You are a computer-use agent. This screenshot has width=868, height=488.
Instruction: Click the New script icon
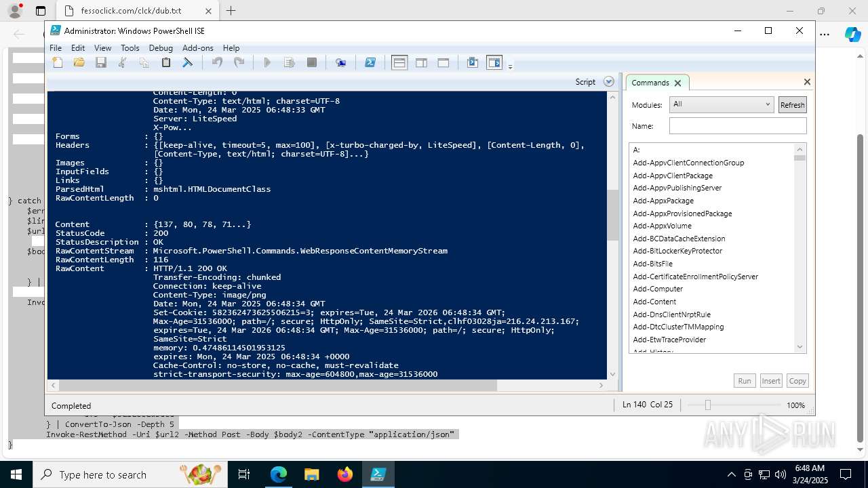58,62
